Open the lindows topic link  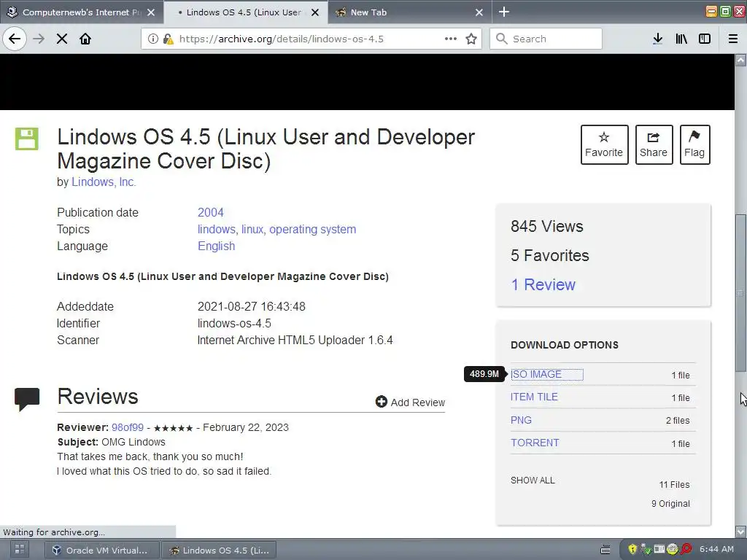click(216, 229)
